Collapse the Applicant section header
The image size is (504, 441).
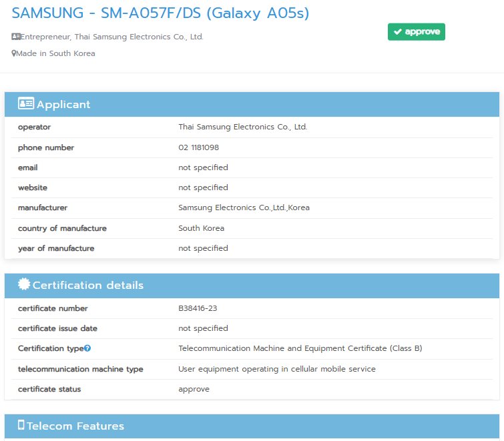[252, 105]
